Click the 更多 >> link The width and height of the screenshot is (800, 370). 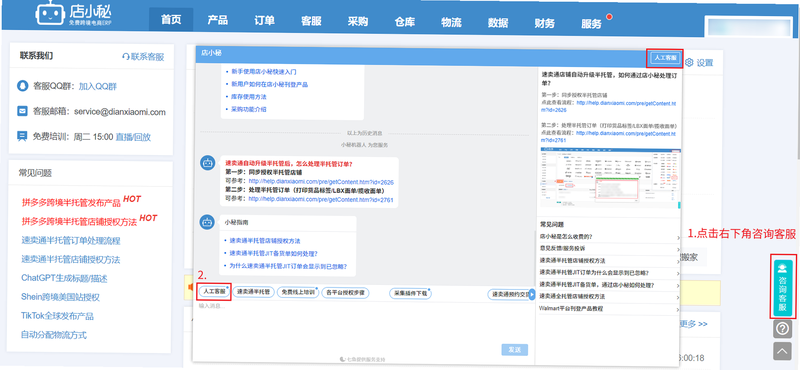coord(695,324)
